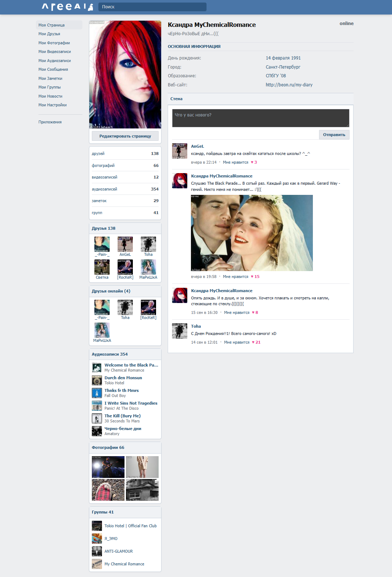Like AnGeL's wall post via heart

[x=252, y=163]
